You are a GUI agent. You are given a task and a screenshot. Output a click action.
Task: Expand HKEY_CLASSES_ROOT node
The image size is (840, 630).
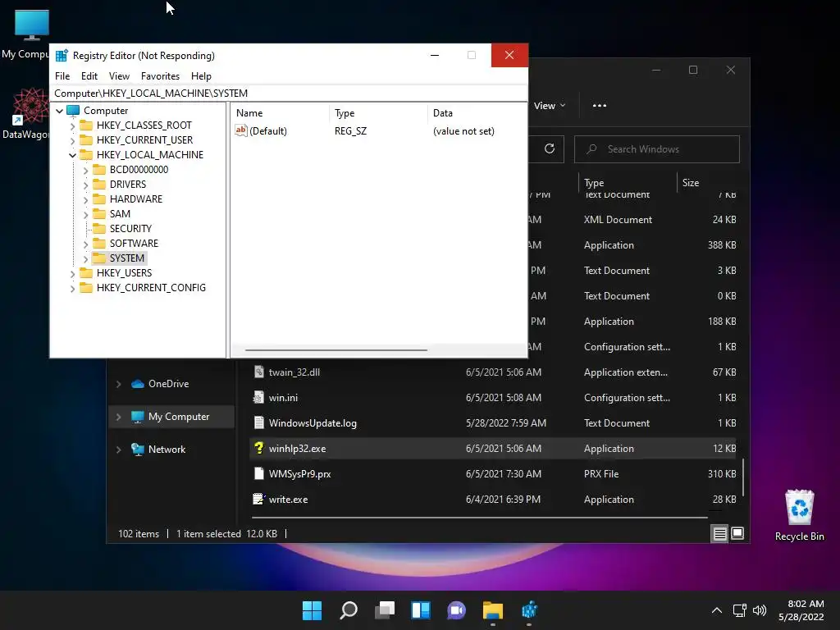click(72, 126)
